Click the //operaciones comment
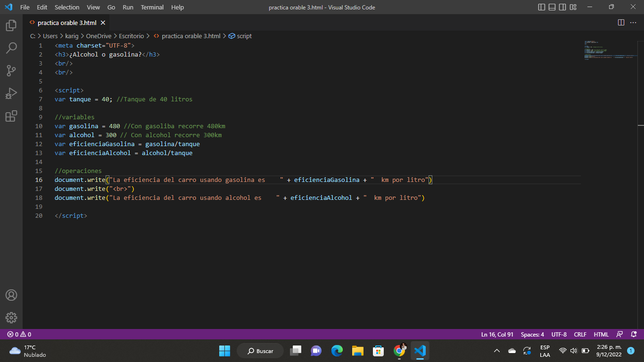Screen dimensions: 644x362 point(78,171)
